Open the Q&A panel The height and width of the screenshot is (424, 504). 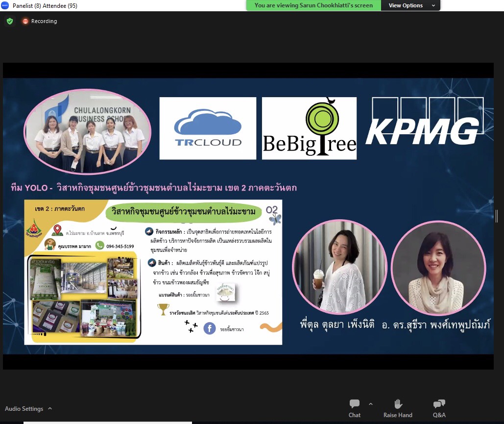[439, 408]
